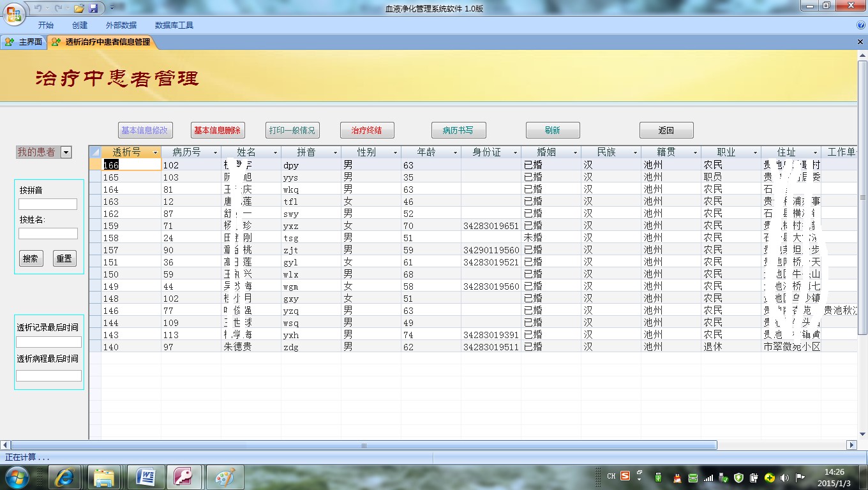Viewport: 868px width, 490px height.
Task: Open the 透析号 column filter dropdown
Action: tap(155, 152)
